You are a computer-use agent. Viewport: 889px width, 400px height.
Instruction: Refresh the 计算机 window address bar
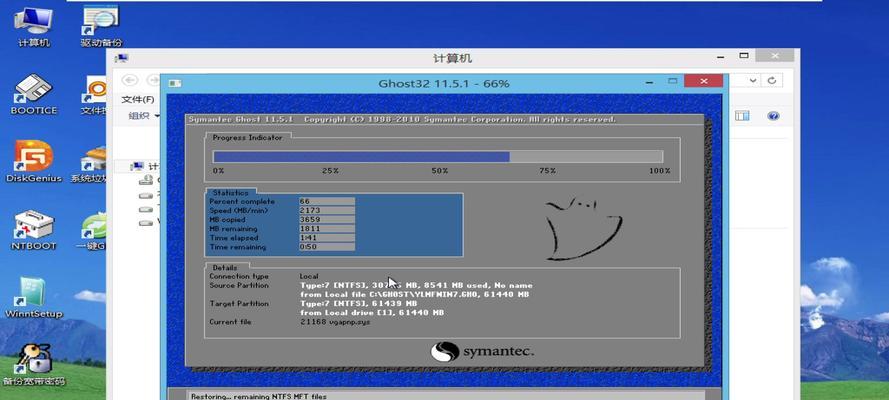click(x=772, y=80)
